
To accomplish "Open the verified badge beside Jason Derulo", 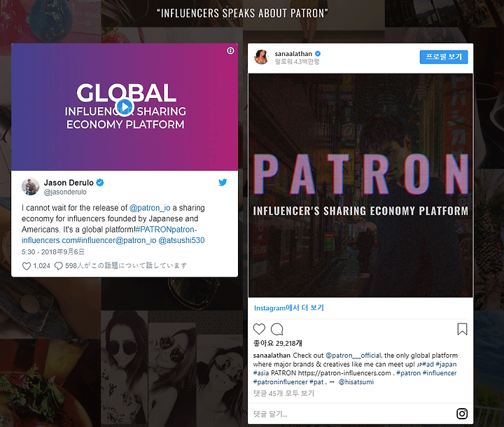I will coord(100,183).
